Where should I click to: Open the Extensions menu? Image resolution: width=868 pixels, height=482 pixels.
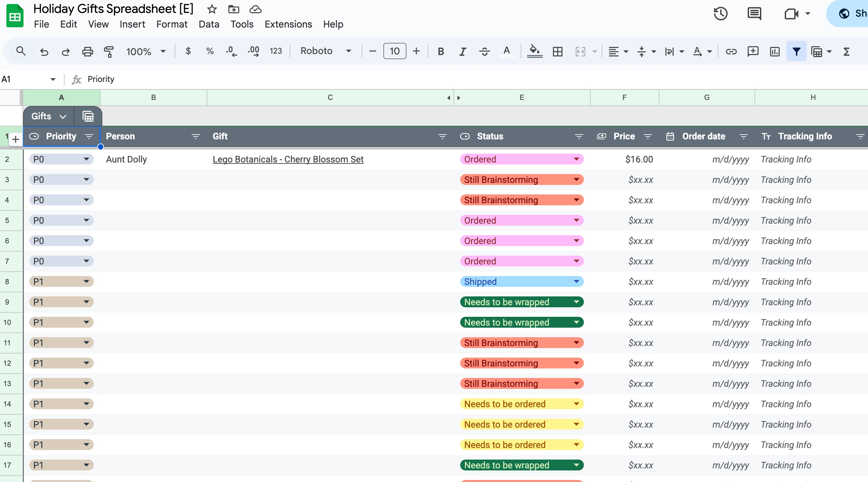(x=288, y=24)
